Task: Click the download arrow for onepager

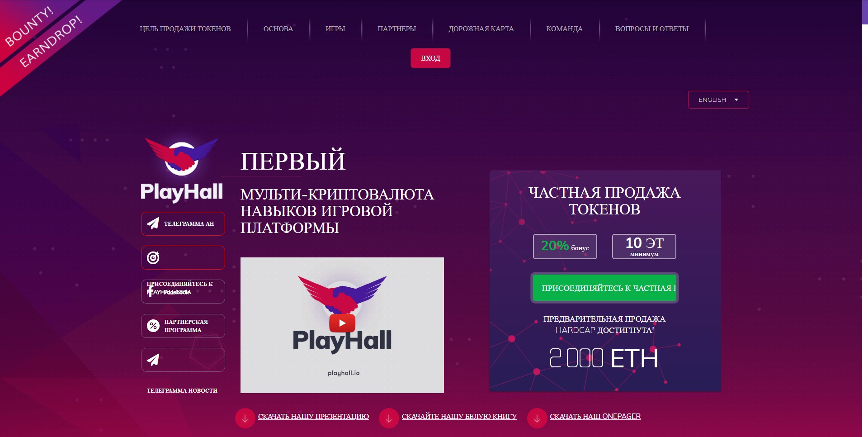Action: pyautogui.click(x=537, y=418)
